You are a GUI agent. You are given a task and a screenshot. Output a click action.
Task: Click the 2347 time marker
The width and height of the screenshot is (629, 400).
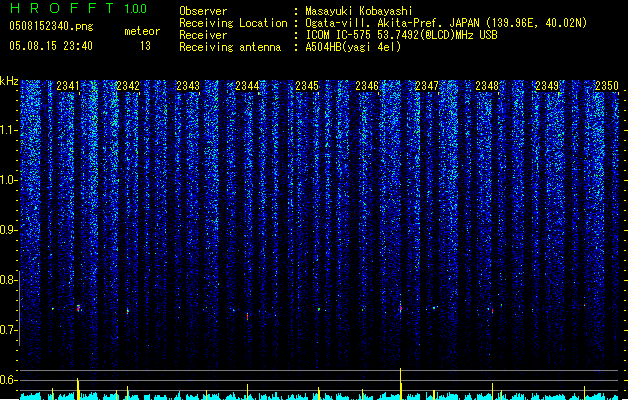click(427, 86)
